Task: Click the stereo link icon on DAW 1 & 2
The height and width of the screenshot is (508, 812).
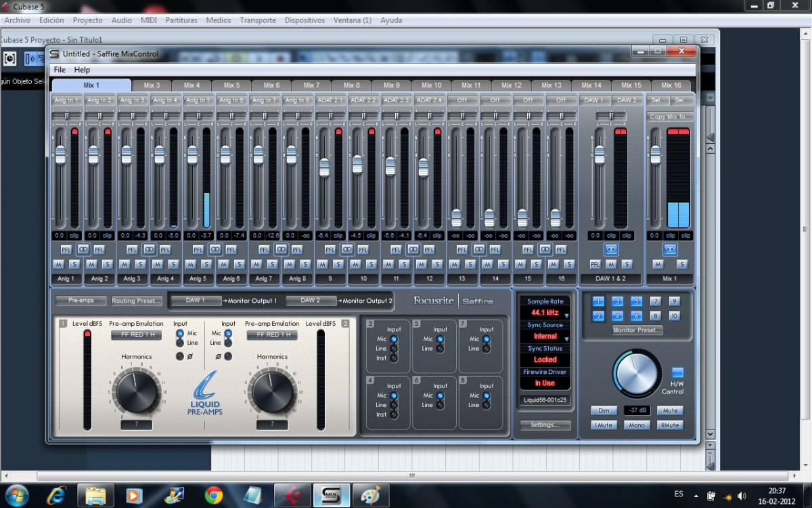Action: (610, 249)
